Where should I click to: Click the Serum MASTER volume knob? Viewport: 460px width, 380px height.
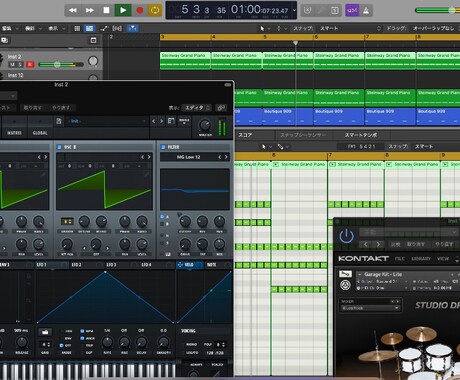click(205, 125)
